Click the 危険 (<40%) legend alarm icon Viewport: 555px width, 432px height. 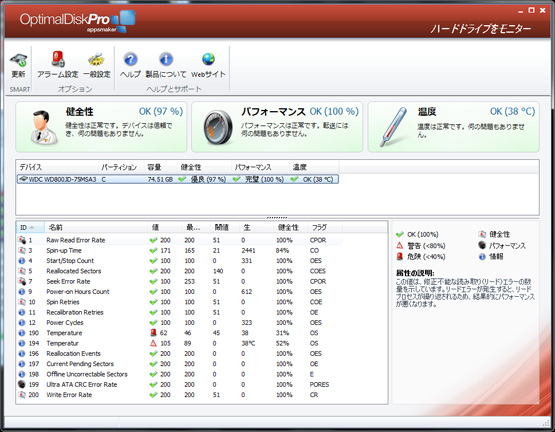click(400, 256)
